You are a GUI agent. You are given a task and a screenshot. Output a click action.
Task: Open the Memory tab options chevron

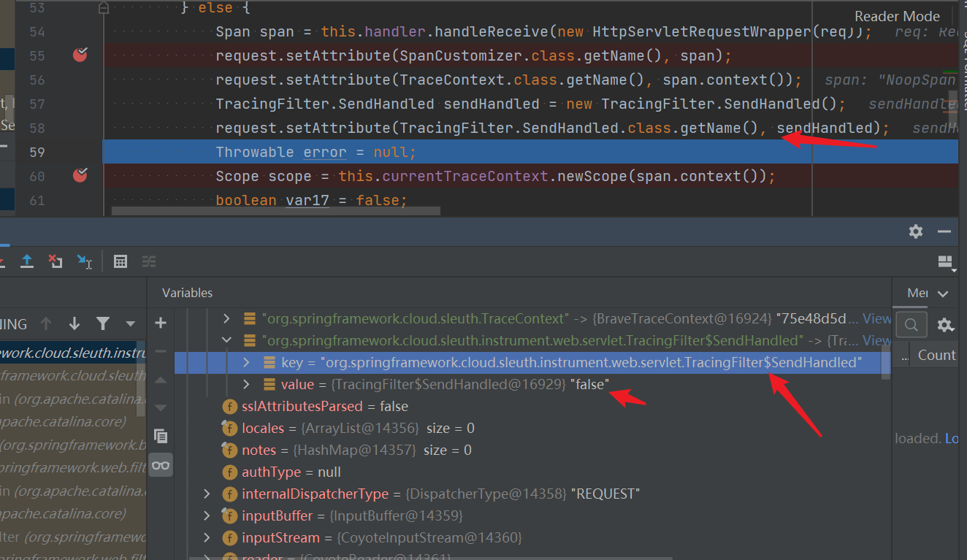click(x=943, y=294)
